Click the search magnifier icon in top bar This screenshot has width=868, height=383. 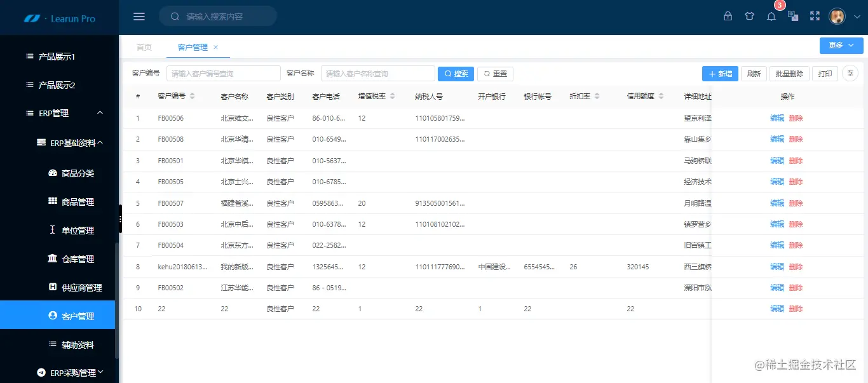click(175, 17)
